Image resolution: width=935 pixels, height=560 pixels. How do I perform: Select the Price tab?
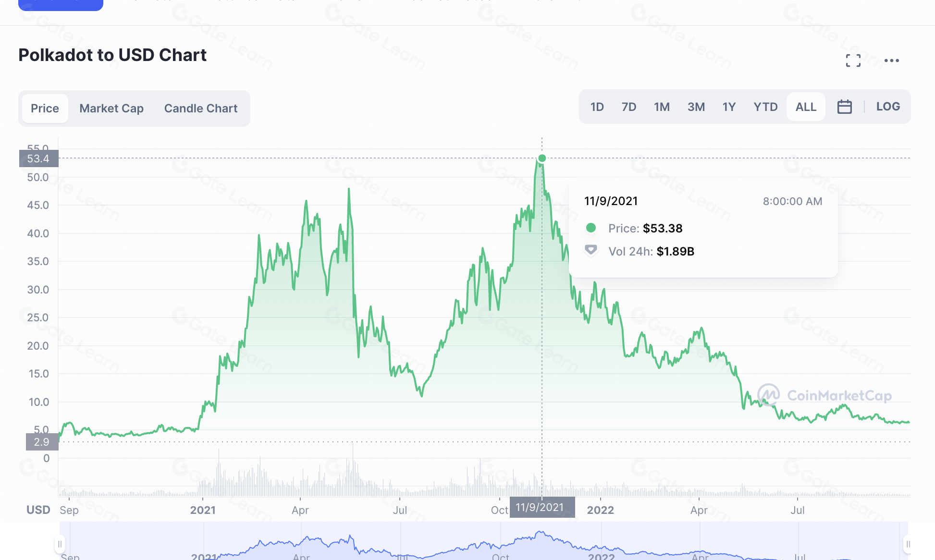coord(45,109)
